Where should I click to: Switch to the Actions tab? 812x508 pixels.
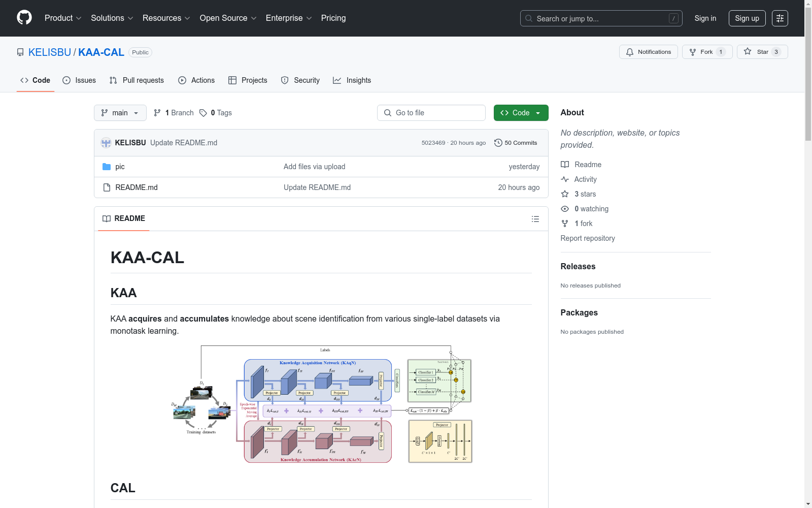(196, 80)
